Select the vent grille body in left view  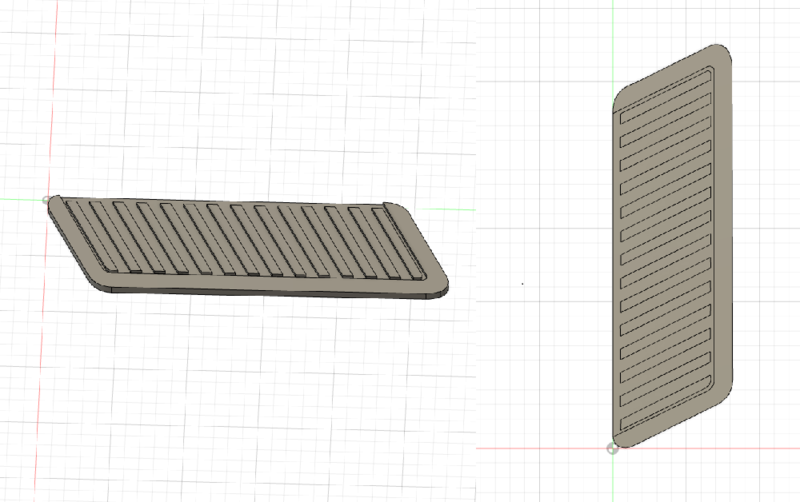click(248, 246)
